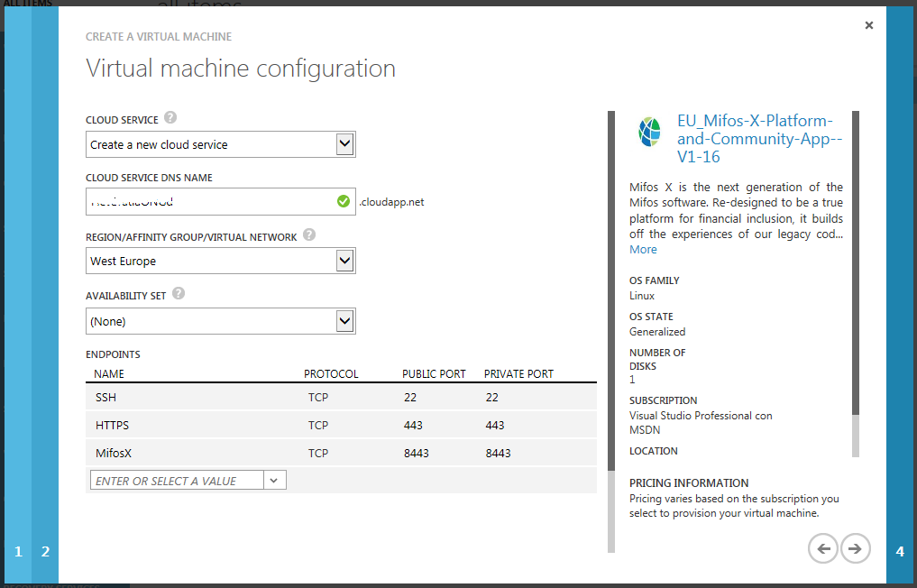Jump to wizard step 1

[x=17, y=551]
